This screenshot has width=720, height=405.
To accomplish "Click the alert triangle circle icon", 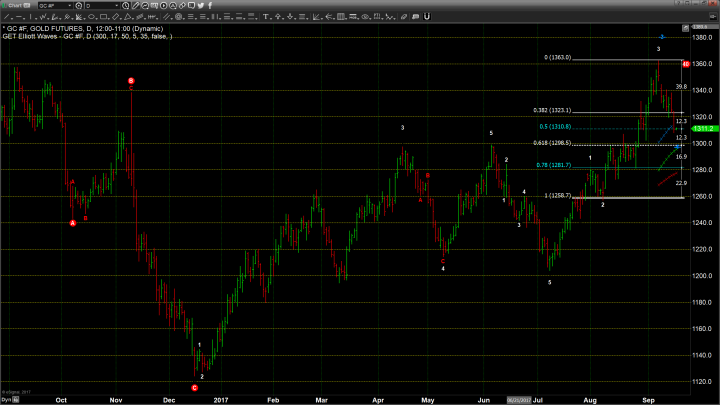I will [173, 6].
